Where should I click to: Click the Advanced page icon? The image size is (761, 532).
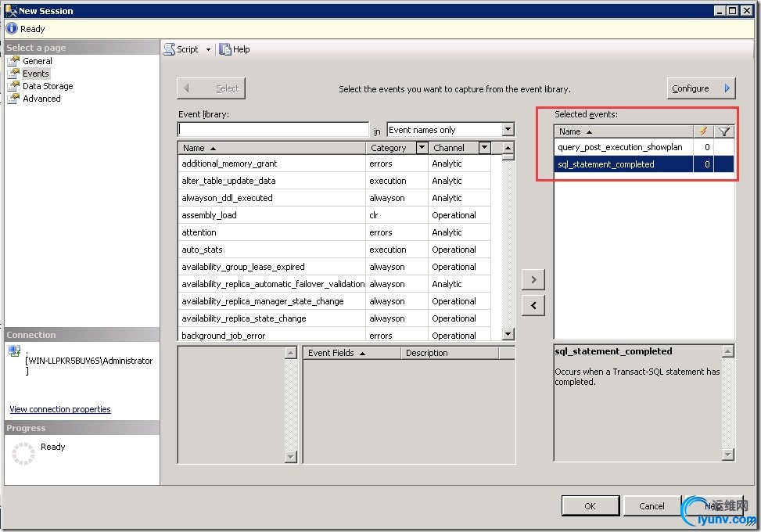(13, 99)
